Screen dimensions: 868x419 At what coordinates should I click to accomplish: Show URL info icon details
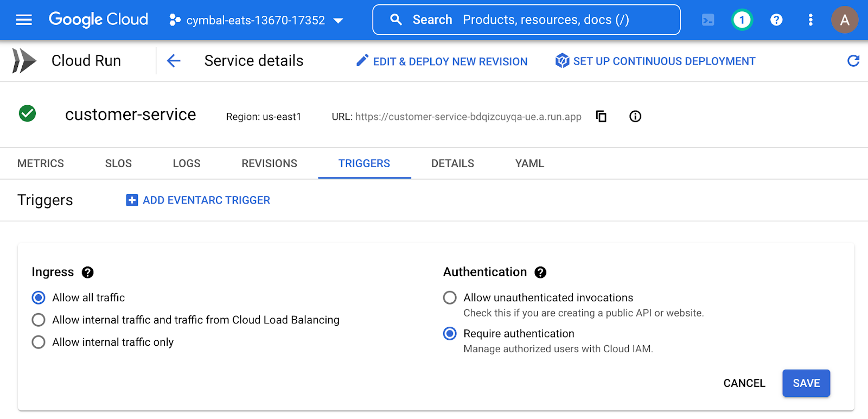click(x=635, y=116)
